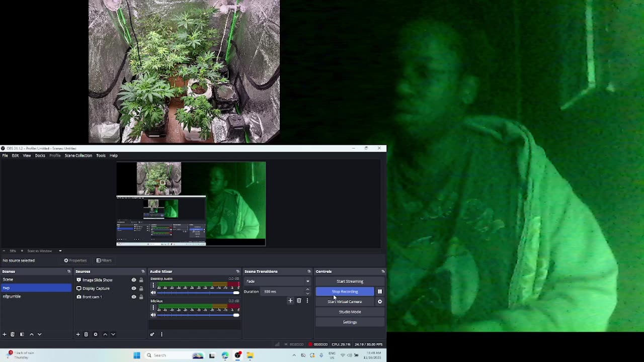Open the Fade transition dropdown
The height and width of the screenshot is (362, 644).
coord(277,282)
